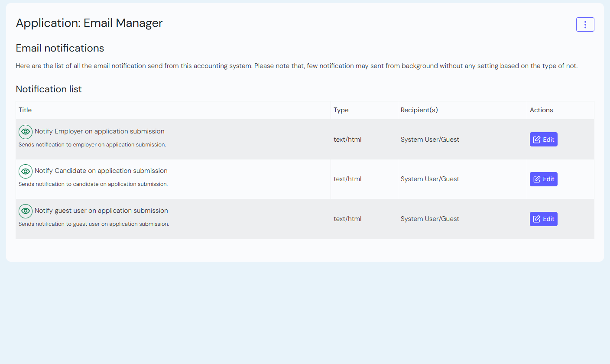610x364 pixels.
Task: Toggle eye icon for Notify Candidate notification
Action: coord(26,171)
